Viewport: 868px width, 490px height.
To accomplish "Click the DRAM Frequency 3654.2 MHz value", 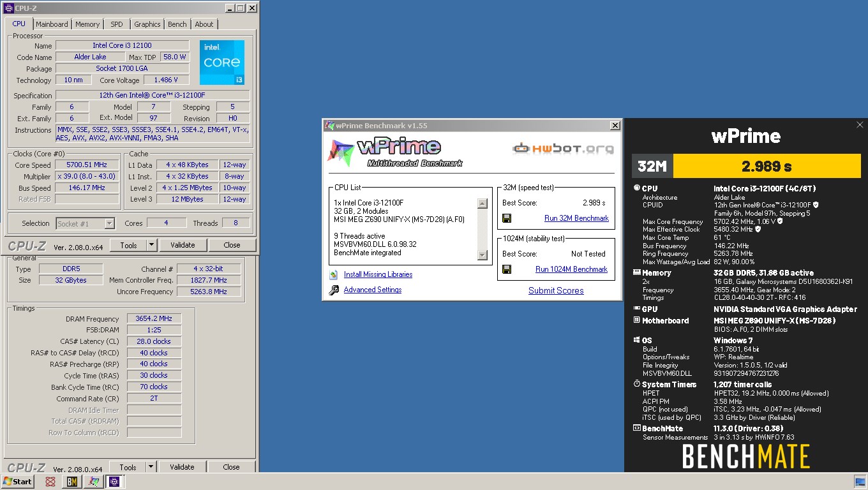I will 154,318.
